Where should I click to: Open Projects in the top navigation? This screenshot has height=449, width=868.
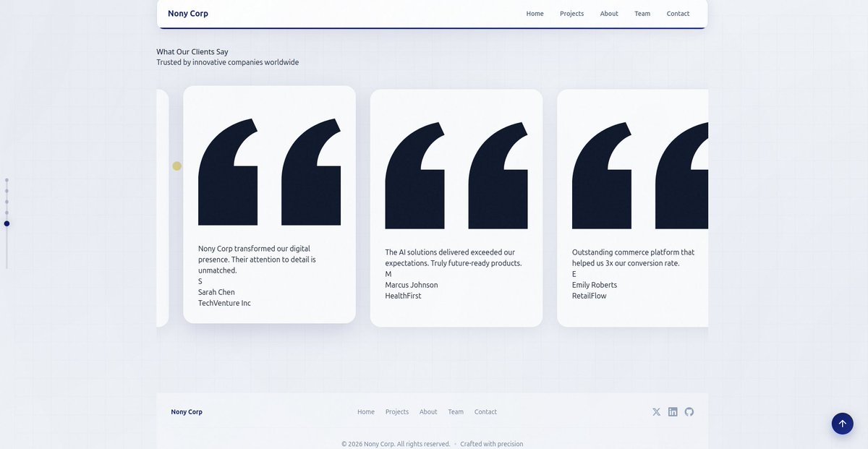coord(571,14)
